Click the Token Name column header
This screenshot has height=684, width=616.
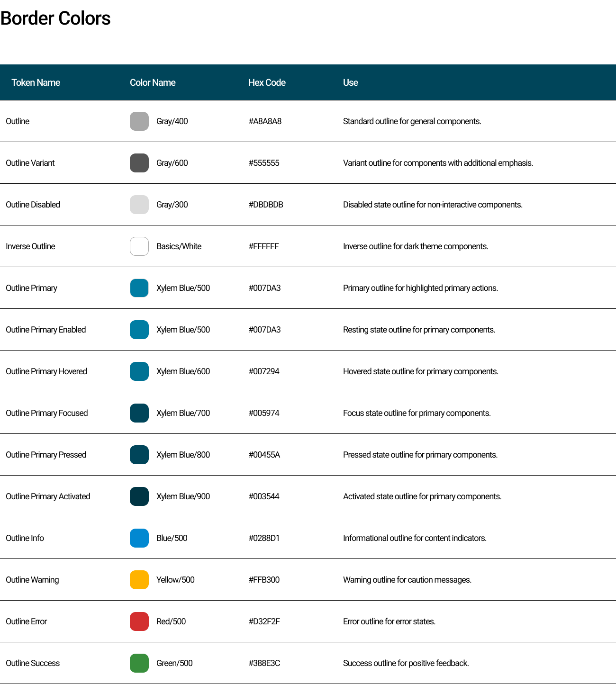(35, 82)
